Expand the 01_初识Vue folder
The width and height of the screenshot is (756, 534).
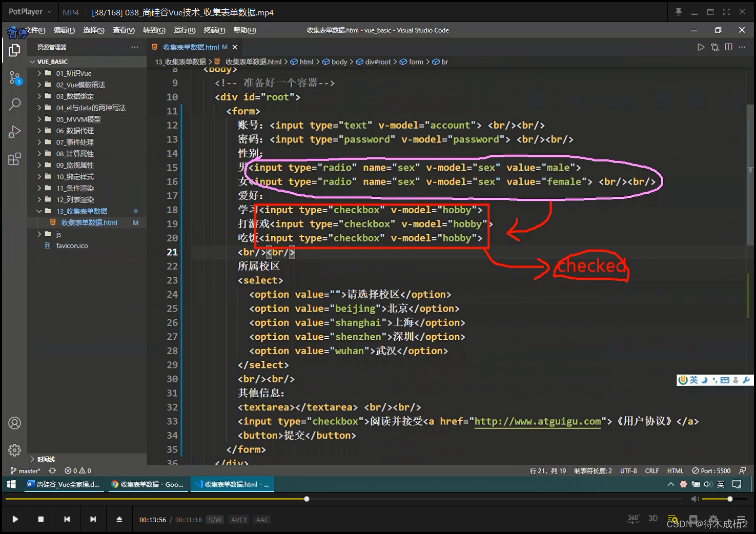87,73
